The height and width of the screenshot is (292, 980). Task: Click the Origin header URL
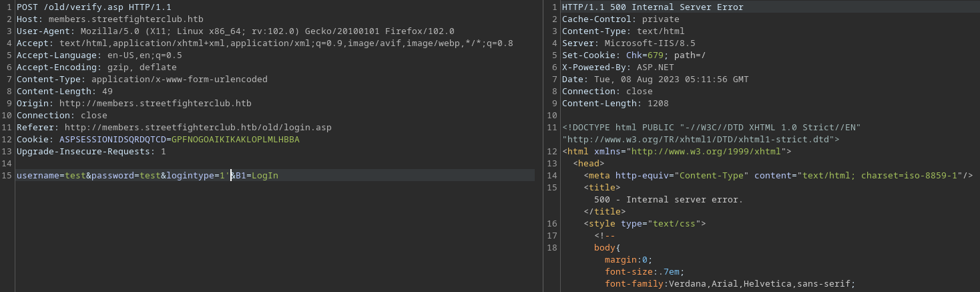pos(155,103)
